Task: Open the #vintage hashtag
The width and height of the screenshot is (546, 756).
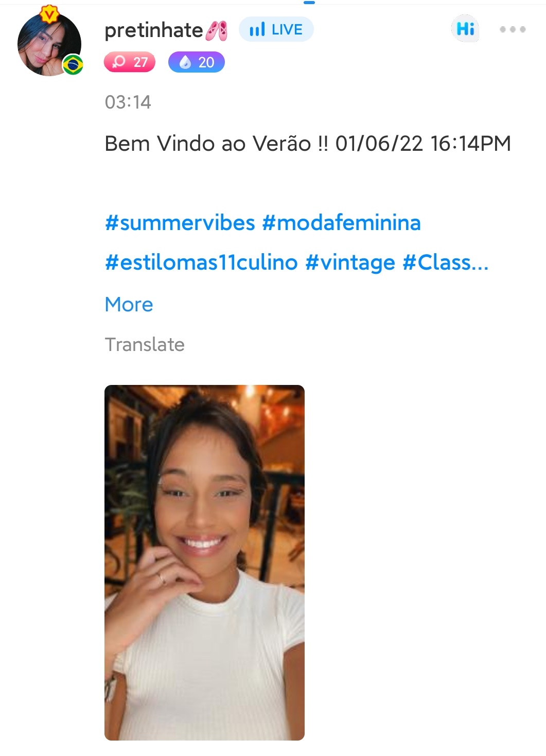Action: (x=350, y=262)
